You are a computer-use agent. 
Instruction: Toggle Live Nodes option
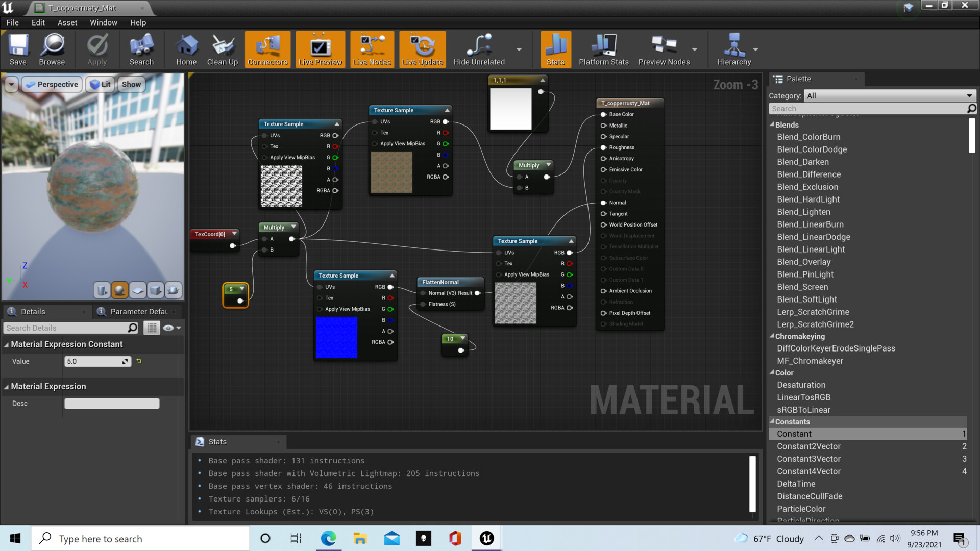pos(372,49)
